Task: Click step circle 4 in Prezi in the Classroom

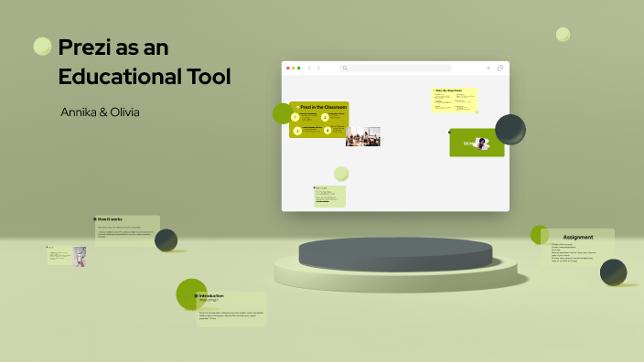Action: [x=327, y=131]
